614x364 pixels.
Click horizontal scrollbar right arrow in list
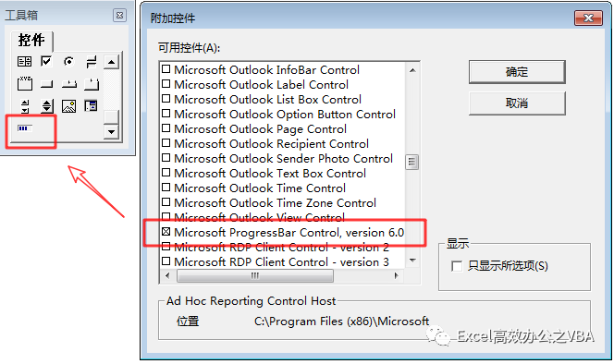tap(396, 276)
